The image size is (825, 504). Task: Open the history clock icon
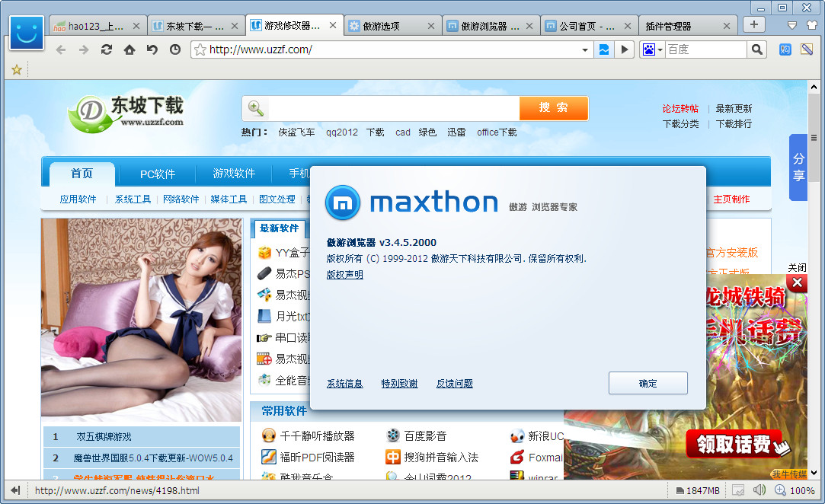[x=175, y=49]
